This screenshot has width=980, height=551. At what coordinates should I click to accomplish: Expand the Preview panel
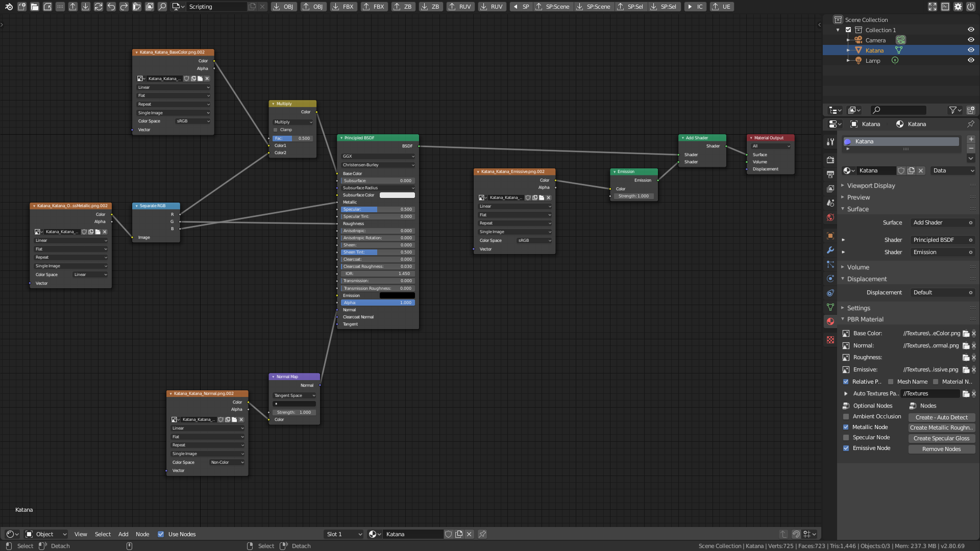(x=858, y=197)
